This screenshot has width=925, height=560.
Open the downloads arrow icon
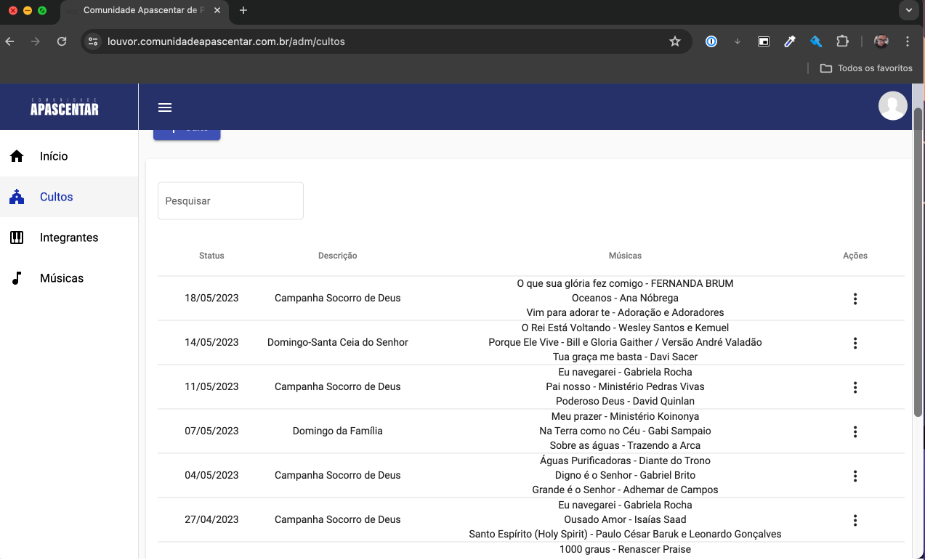tap(738, 41)
